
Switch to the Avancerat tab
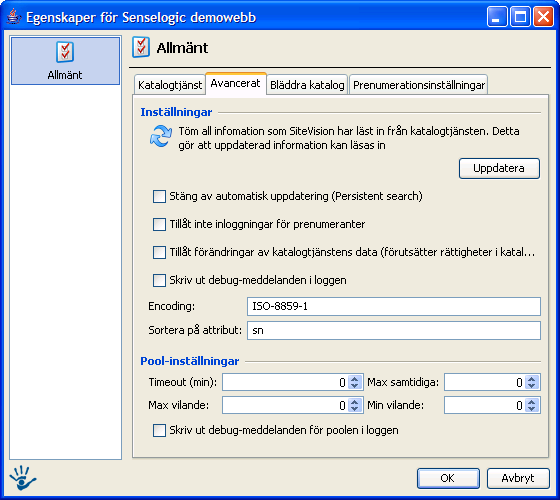point(236,84)
